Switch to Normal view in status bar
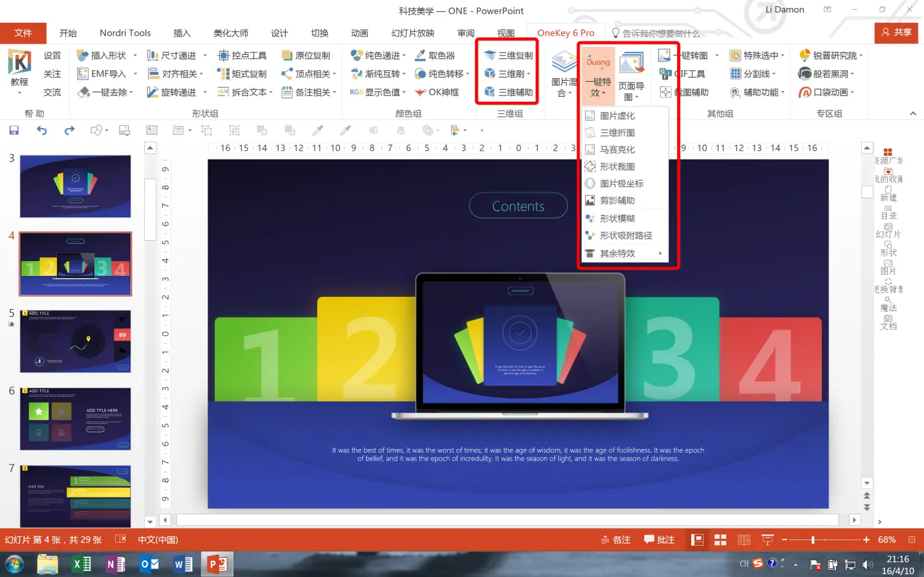 point(697,540)
